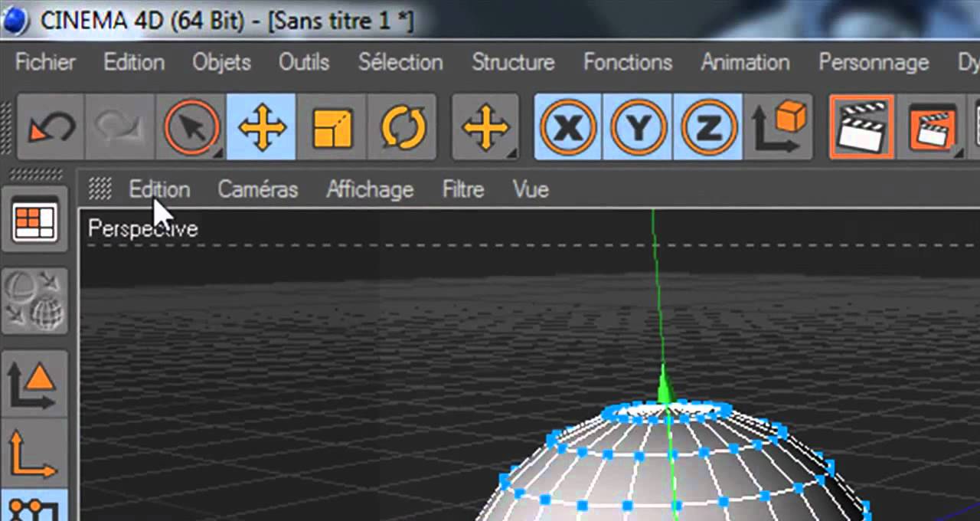
Task: Click the Undo arrow icon
Action: tap(51, 127)
